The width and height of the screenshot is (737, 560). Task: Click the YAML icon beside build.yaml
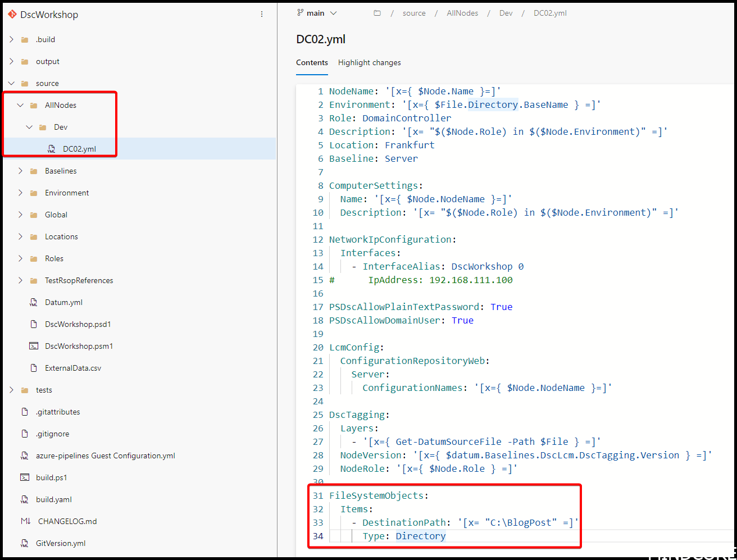(x=25, y=499)
